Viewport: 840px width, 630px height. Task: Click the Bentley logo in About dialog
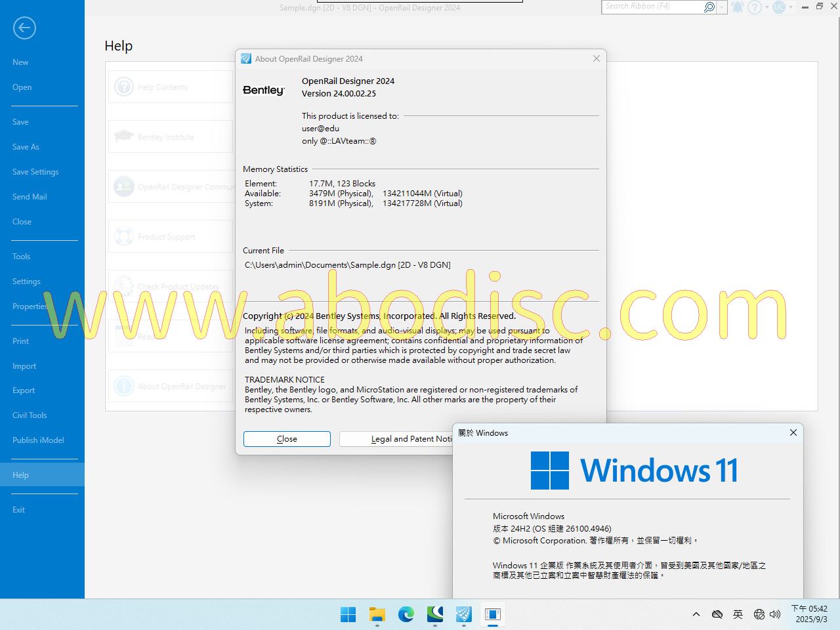point(264,90)
